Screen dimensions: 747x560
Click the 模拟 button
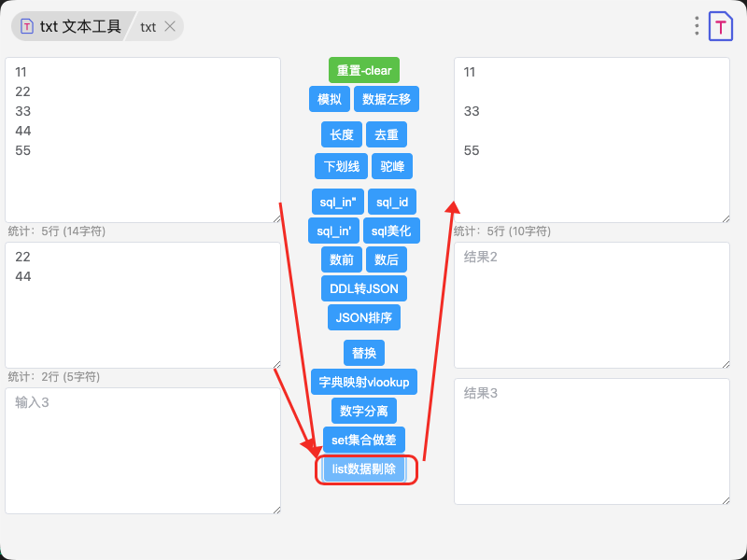click(330, 99)
